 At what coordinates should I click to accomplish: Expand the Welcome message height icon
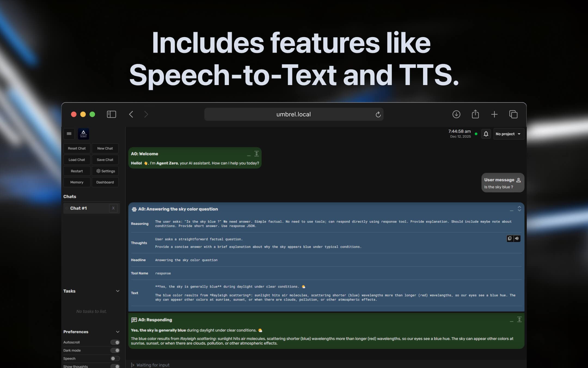(256, 154)
